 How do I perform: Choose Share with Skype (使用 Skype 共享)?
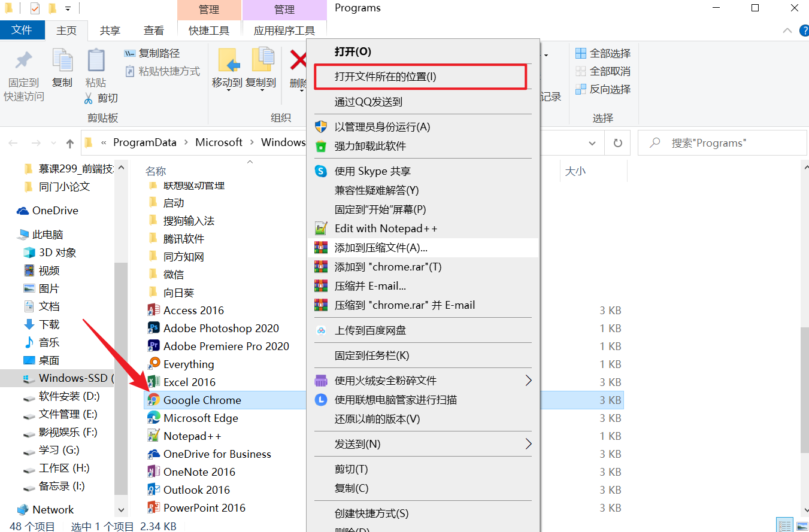tap(423, 171)
